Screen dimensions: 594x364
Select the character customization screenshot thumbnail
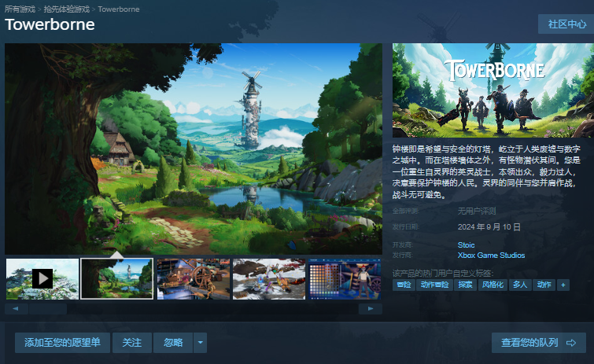345,279
